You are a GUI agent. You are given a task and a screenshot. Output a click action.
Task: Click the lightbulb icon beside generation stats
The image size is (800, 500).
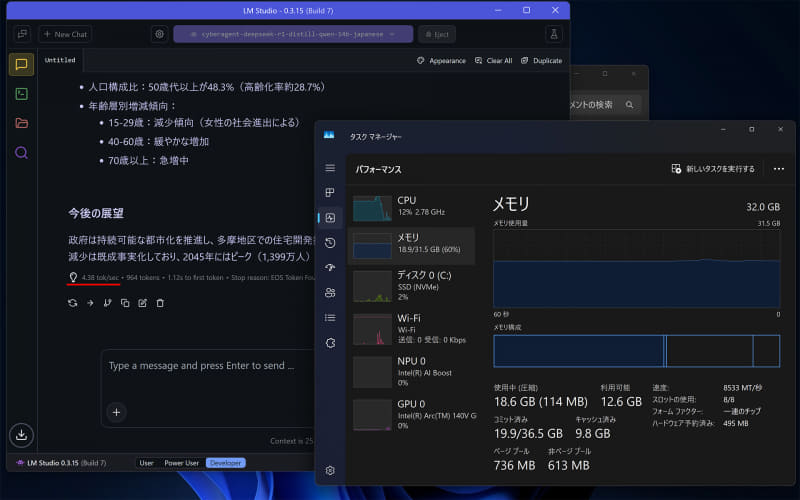(x=73, y=278)
